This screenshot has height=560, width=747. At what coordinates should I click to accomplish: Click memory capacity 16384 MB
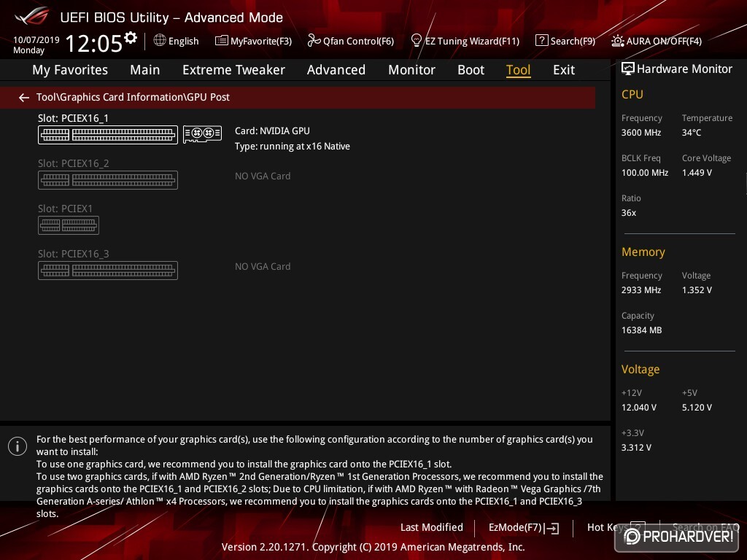tap(641, 330)
